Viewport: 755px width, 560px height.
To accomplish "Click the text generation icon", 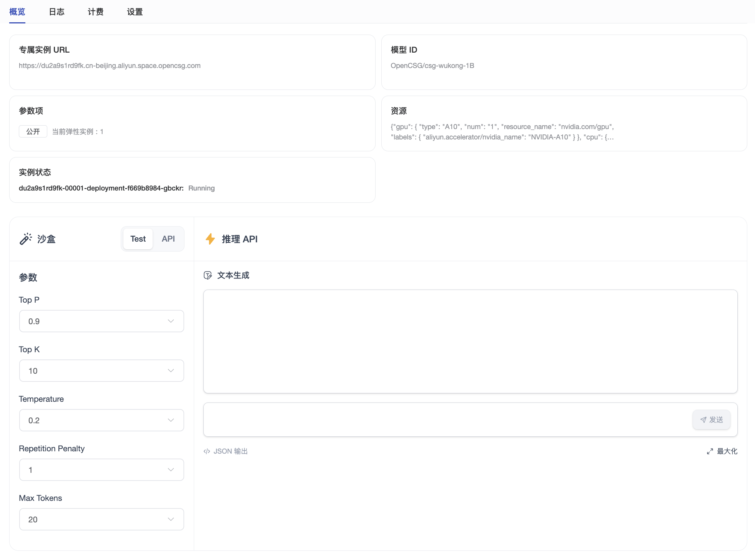I will [208, 275].
